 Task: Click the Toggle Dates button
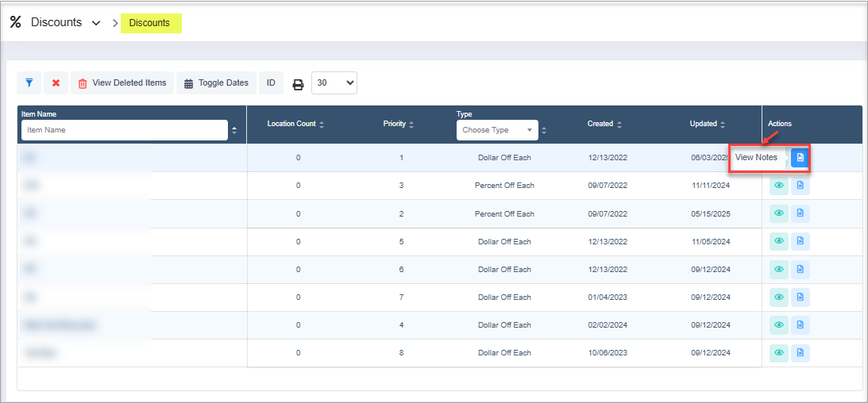[x=216, y=83]
